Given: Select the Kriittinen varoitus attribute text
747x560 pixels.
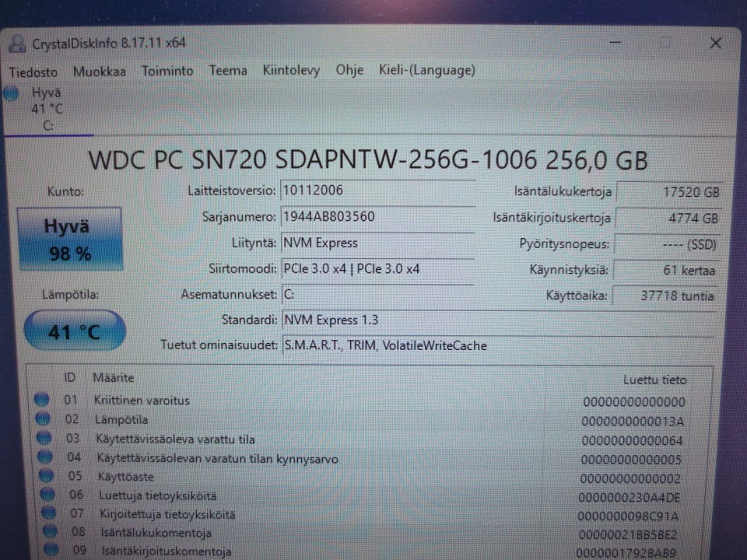Looking at the screenshot, I should coord(142,401).
